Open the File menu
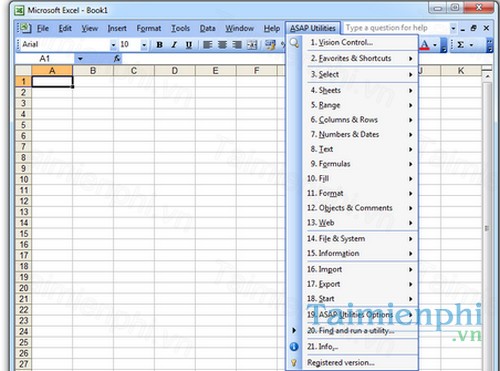This screenshot has width=500, height=371. click(x=43, y=28)
